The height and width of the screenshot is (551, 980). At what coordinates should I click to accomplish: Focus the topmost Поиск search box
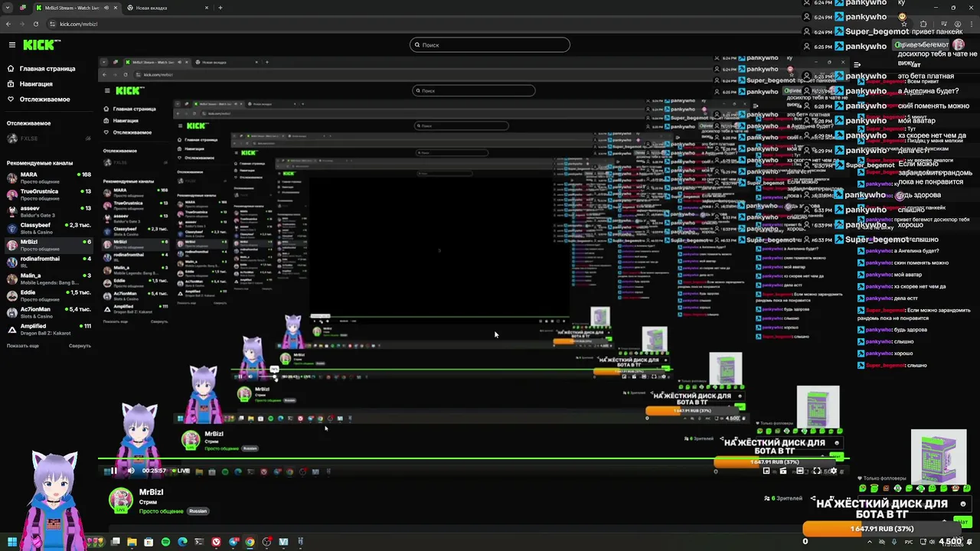[x=490, y=44]
